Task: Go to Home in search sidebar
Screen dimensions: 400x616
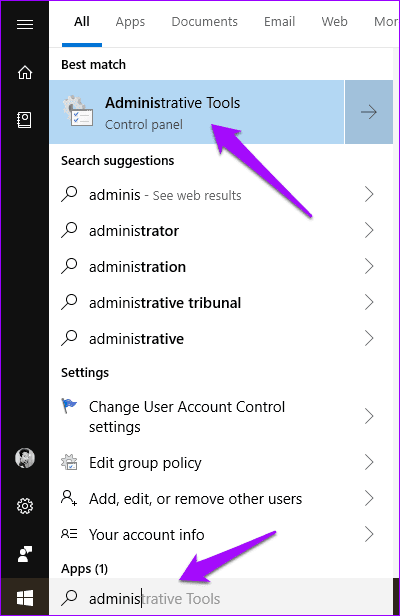Action: 25,72
